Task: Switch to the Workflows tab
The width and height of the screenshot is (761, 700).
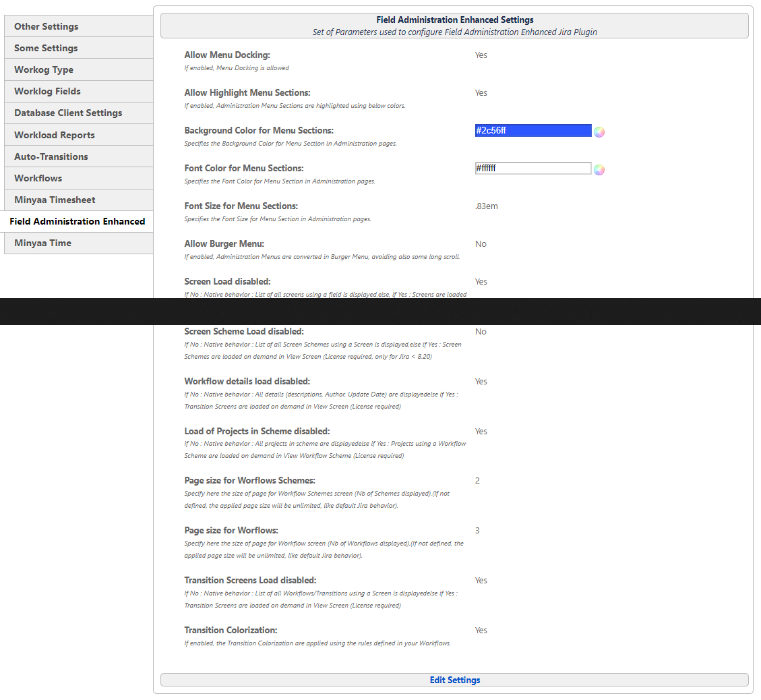Action: click(79, 178)
